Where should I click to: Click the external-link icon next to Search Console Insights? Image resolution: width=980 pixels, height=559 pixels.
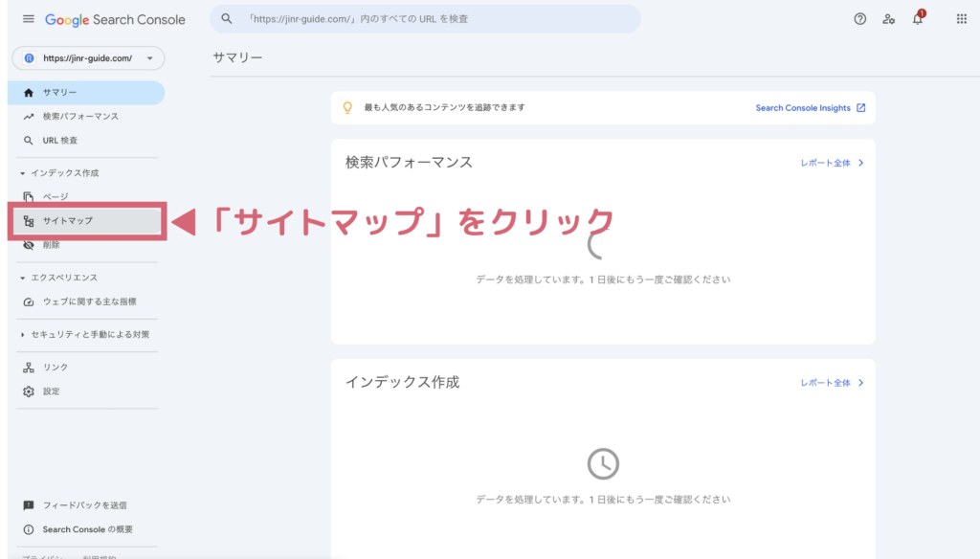point(860,107)
